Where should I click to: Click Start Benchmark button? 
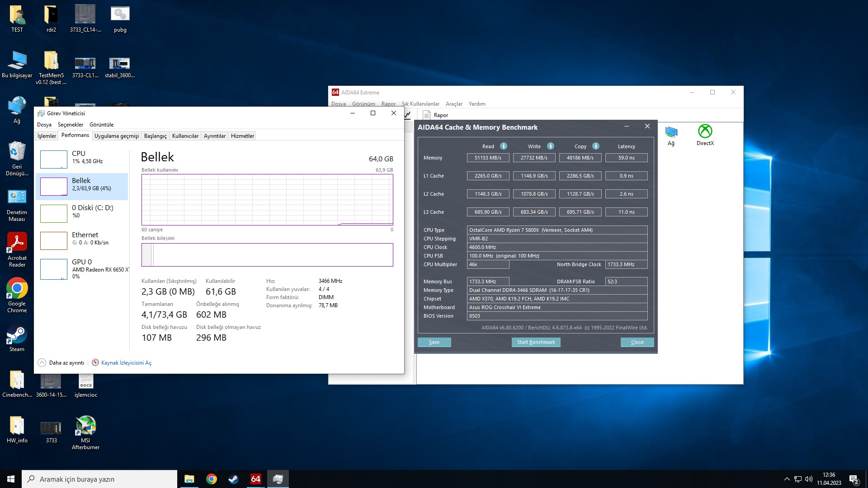pos(536,342)
